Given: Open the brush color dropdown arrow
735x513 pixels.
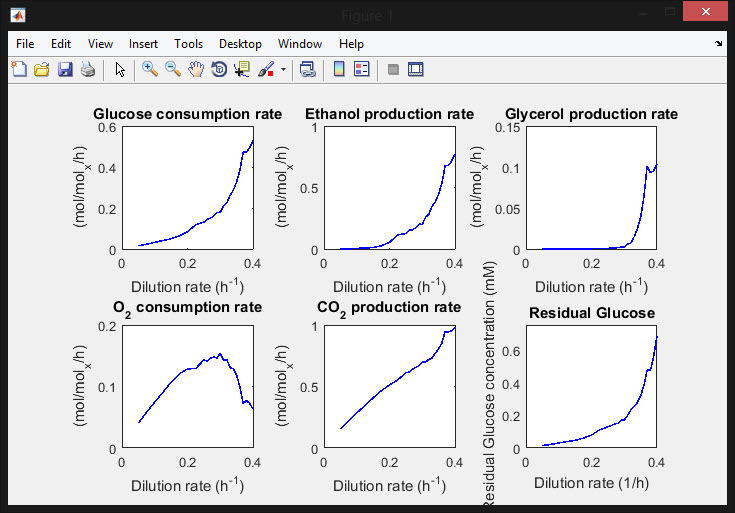Looking at the screenshot, I should [283, 69].
